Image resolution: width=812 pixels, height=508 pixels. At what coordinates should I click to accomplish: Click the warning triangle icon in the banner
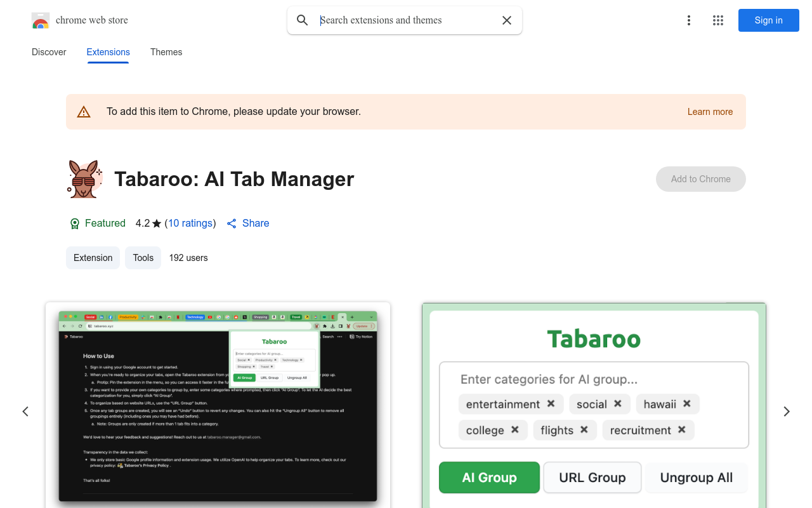click(x=84, y=112)
